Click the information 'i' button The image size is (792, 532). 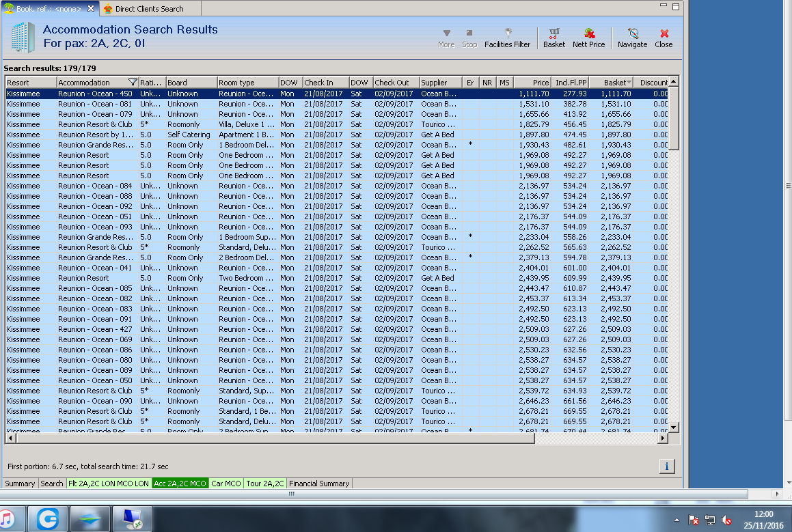tap(667, 466)
